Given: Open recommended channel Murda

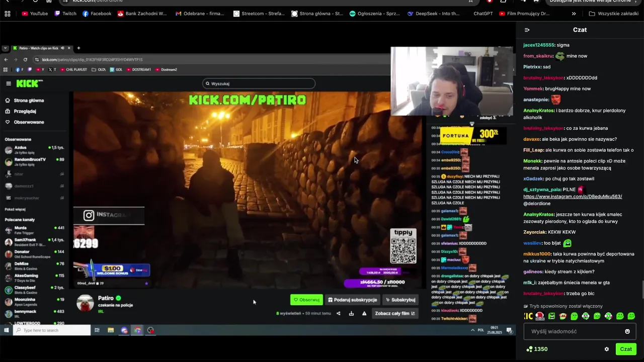Looking at the screenshot, I should coord(34,230).
